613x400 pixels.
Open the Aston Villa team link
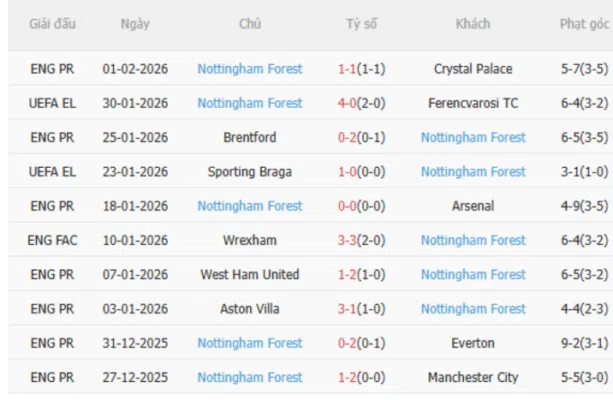pyautogui.click(x=250, y=309)
